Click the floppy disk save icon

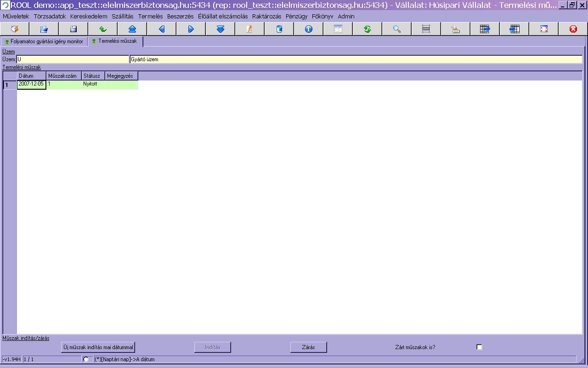point(73,29)
